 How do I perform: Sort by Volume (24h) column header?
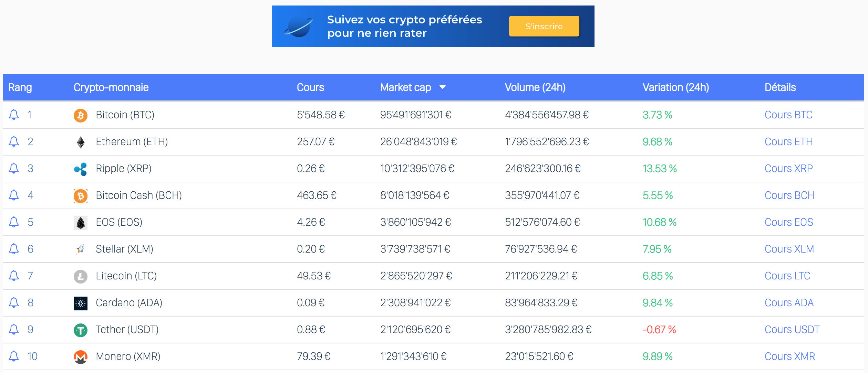535,87
